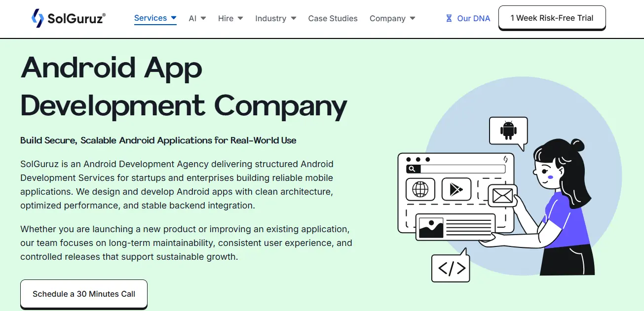
Task: Expand the AI menu arrow
Action: 203,18
